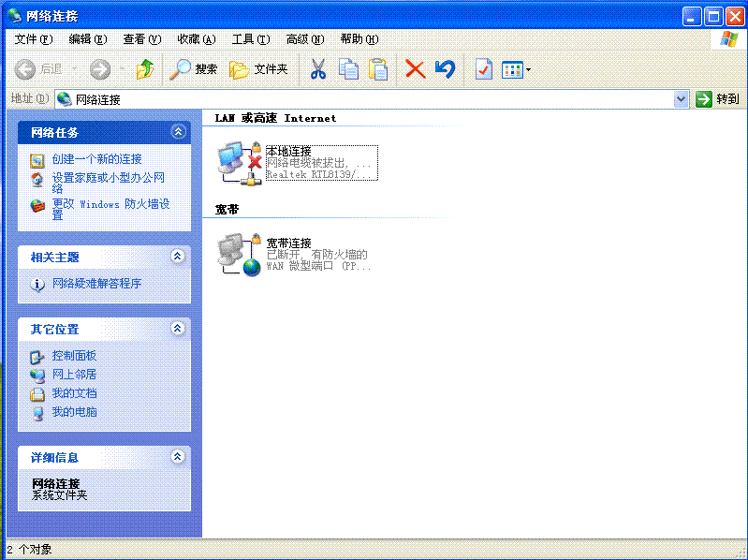Click the LAN 或高速 Internet group header

tap(275, 118)
